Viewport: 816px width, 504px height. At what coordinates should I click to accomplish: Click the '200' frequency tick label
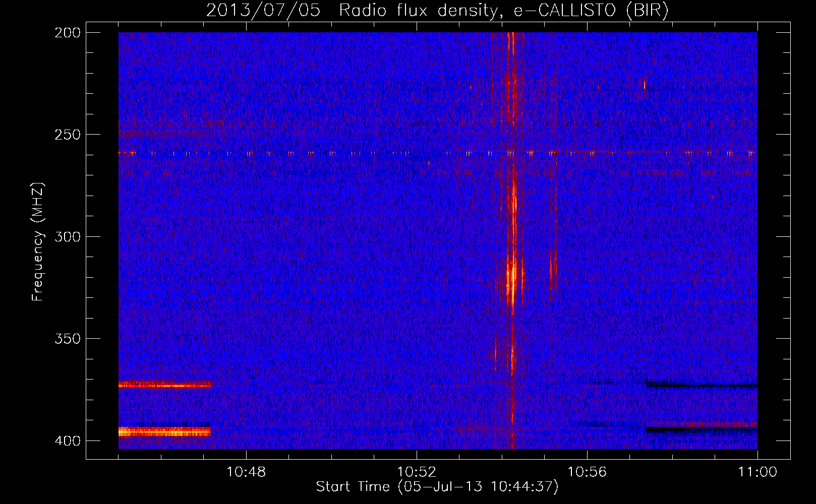[x=68, y=33]
